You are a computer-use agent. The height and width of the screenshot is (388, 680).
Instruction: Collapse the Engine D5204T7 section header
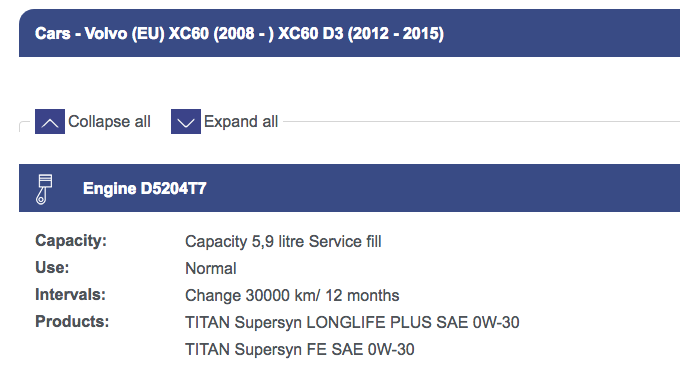pyautogui.click(x=350, y=188)
